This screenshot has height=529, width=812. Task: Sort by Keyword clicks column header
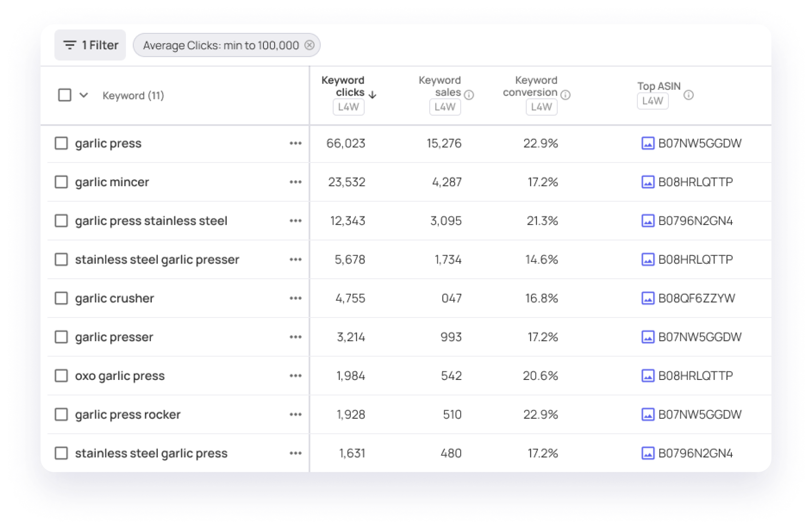(x=343, y=86)
